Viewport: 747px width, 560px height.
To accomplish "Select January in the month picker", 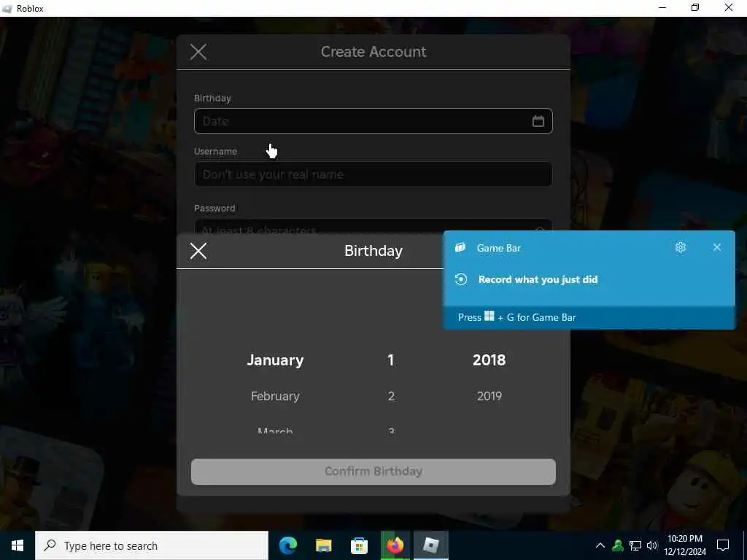I will [275, 360].
